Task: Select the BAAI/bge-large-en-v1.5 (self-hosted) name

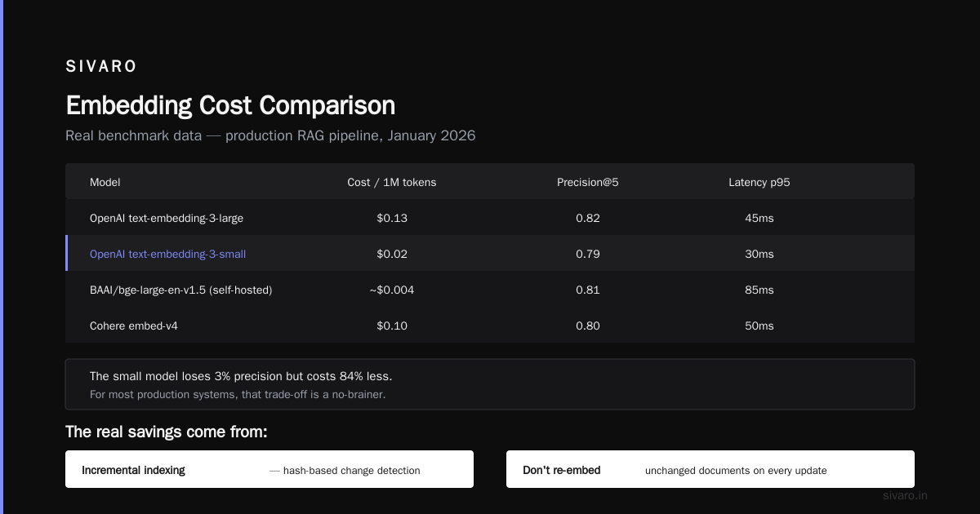Action: [x=180, y=290]
